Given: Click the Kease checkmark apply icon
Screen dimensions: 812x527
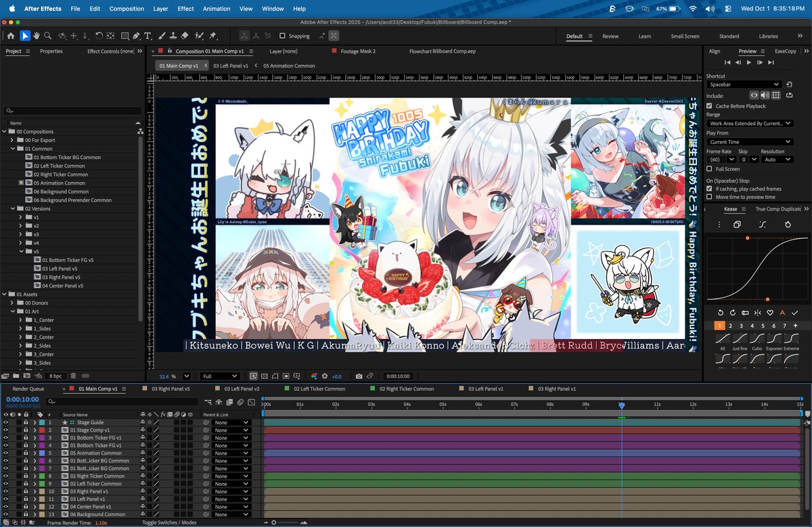Looking at the screenshot, I should pyautogui.click(x=794, y=313).
